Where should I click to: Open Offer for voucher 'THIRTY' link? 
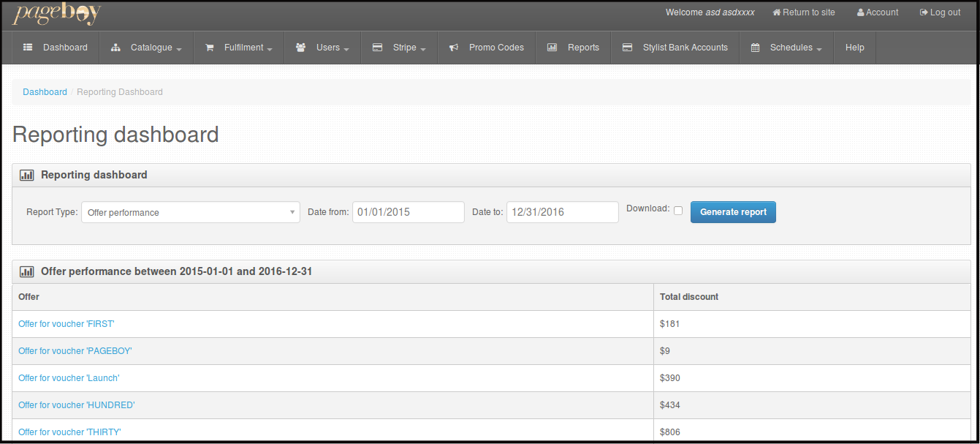[x=69, y=432]
